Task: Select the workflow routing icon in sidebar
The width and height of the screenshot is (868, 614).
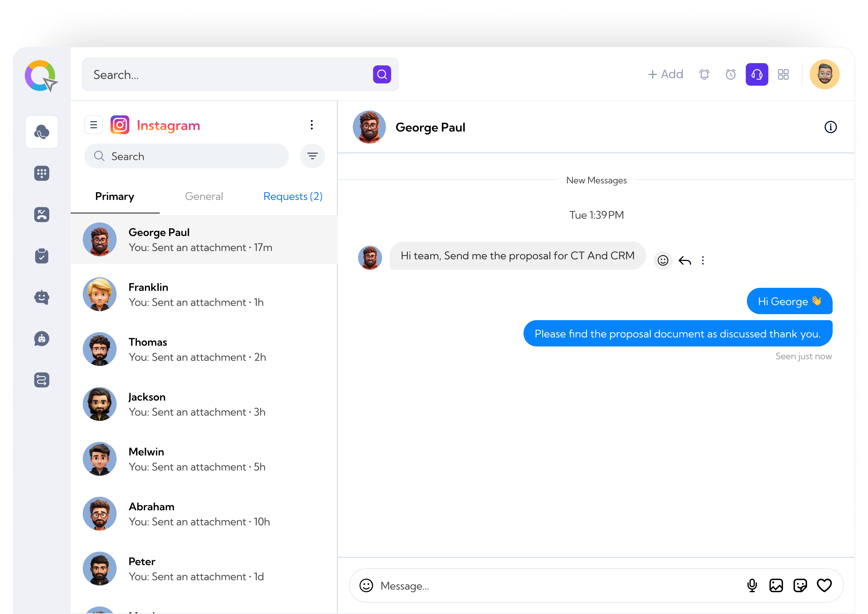Action: point(42,380)
